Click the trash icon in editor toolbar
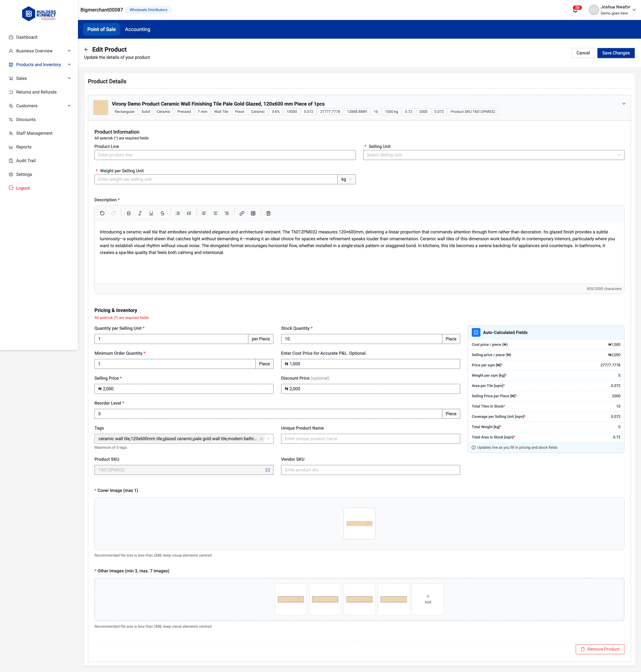This screenshot has height=672, width=641. pyautogui.click(x=269, y=213)
